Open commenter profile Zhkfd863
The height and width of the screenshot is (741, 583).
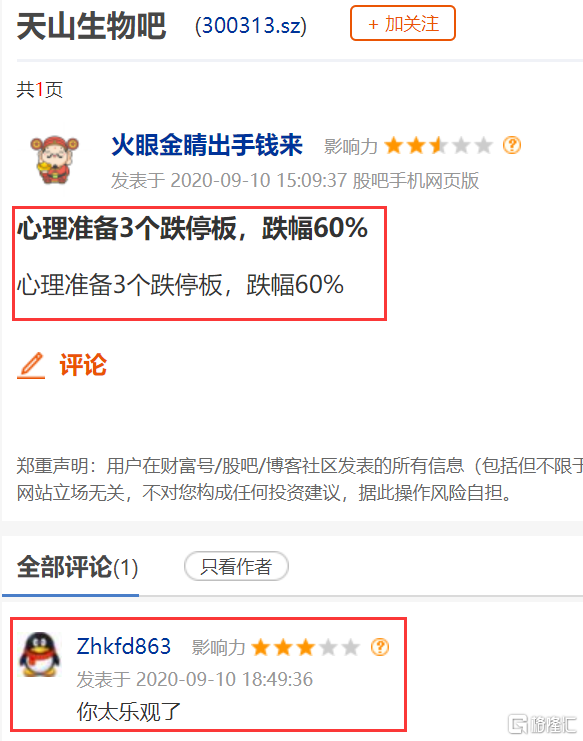(123, 646)
